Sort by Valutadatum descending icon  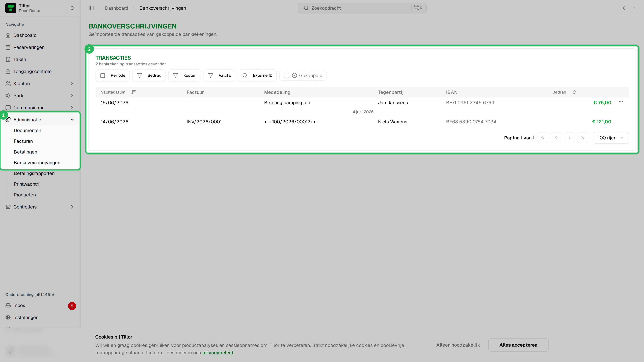click(x=133, y=92)
